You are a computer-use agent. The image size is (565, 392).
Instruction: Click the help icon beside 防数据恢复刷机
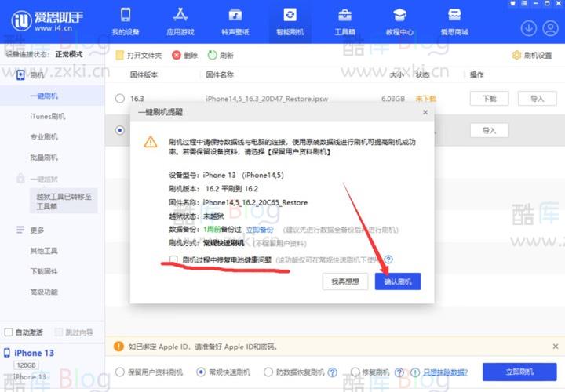333,372
